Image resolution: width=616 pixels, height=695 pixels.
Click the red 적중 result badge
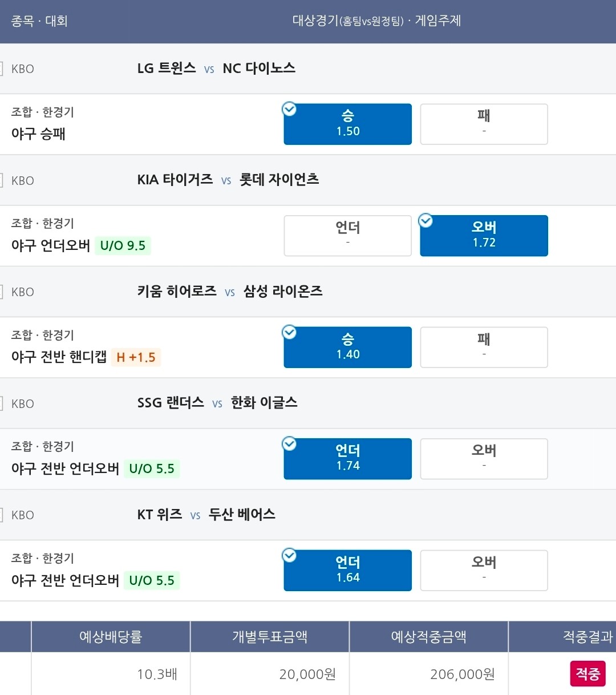click(587, 674)
